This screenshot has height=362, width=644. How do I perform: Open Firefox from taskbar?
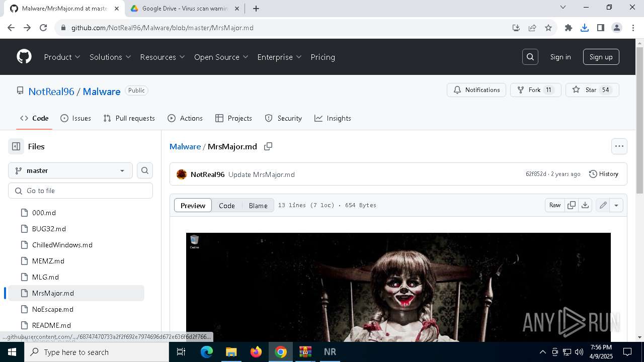[256, 352]
